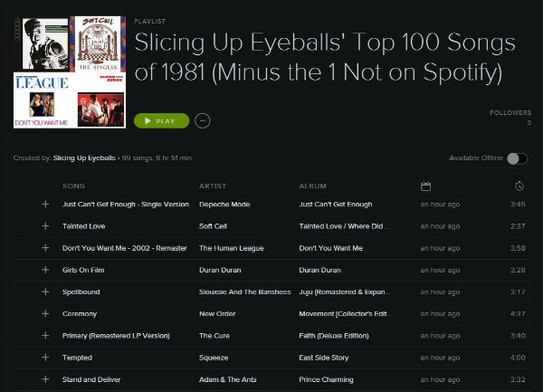This screenshot has width=543, height=392.
Task: Click the plus icon next to Spellbound
Action: click(45, 292)
